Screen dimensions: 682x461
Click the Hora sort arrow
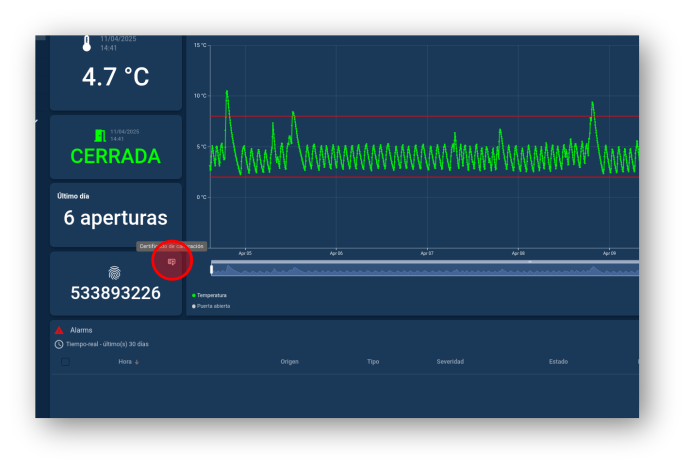click(137, 362)
